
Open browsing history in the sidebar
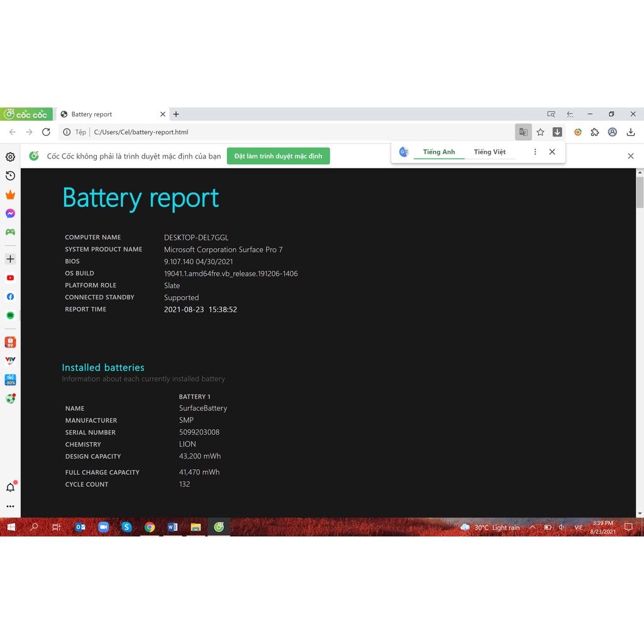pos(10,176)
